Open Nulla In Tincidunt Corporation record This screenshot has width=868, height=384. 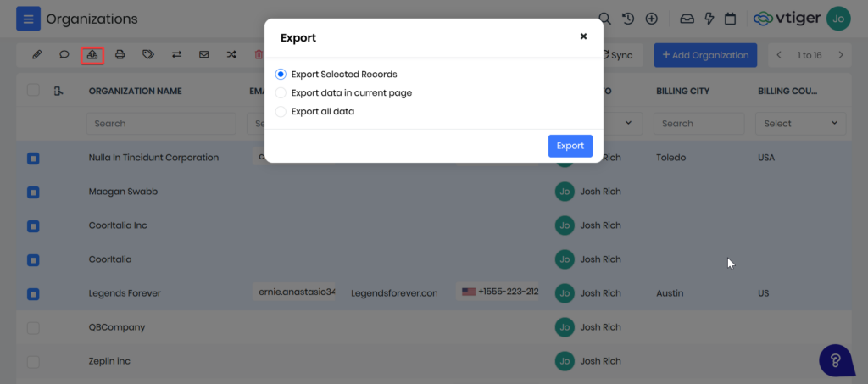point(153,158)
